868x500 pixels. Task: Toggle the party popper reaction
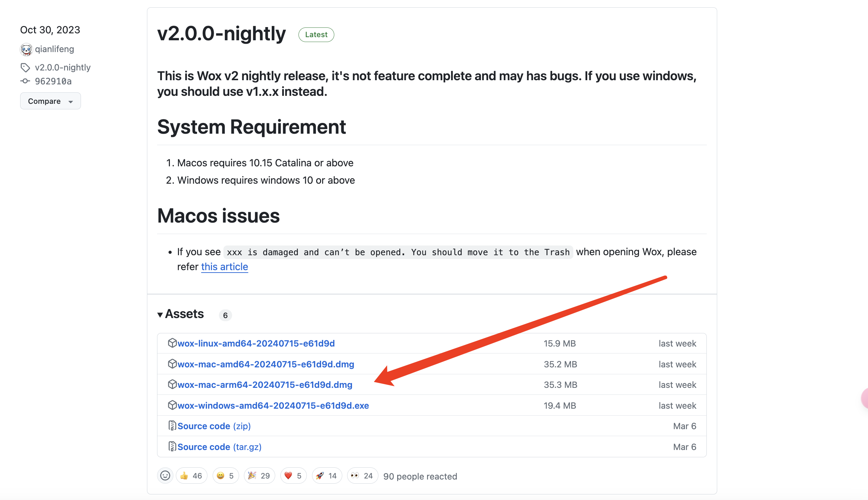click(x=259, y=476)
